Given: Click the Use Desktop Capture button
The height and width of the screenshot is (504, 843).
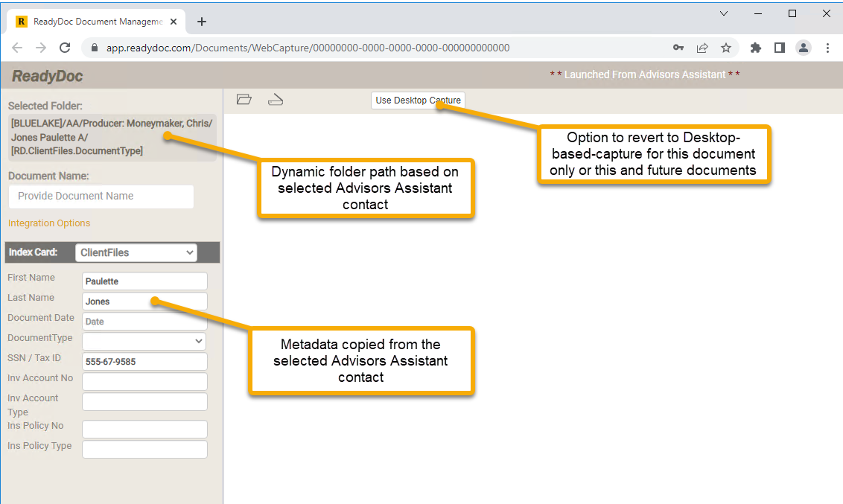Looking at the screenshot, I should click(418, 101).
